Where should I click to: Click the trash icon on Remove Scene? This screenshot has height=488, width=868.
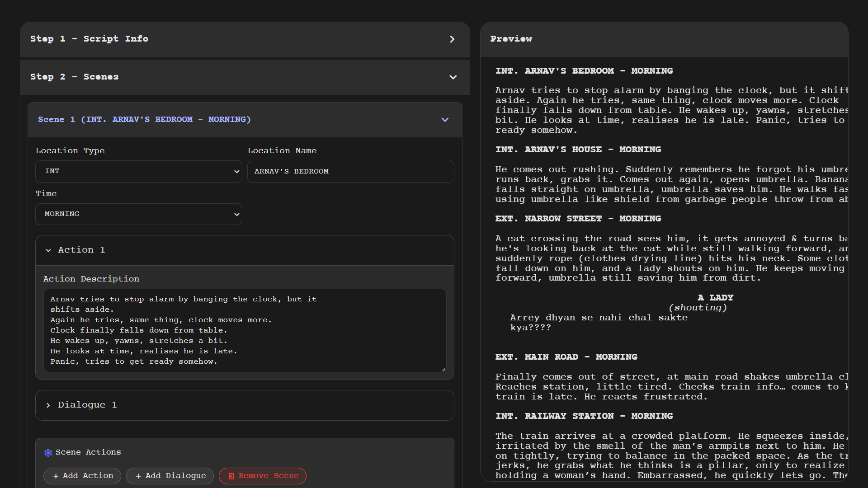tap(231, 476)
